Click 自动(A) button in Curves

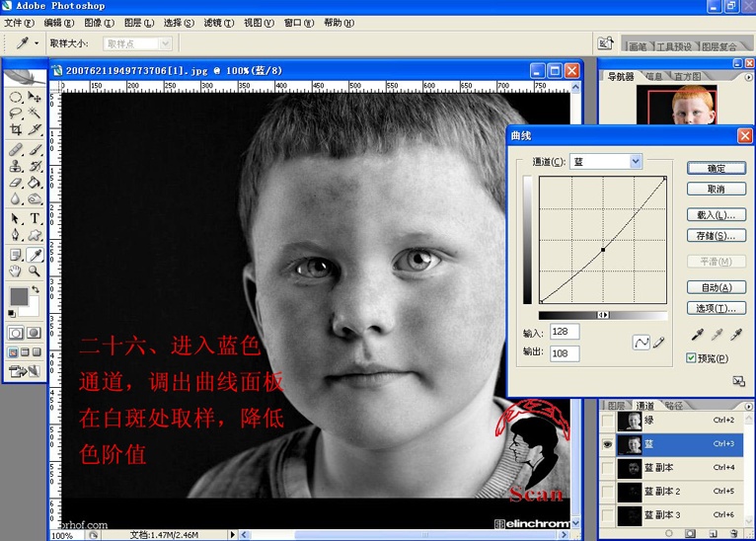(x=717, y=287)
